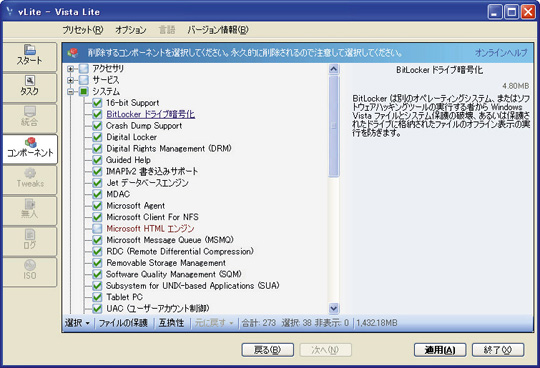Toggle the システム group checkbox
Image resolution: width=540 pixels, height=368 pixels.
pyautogui.click(x=84, y=91)
